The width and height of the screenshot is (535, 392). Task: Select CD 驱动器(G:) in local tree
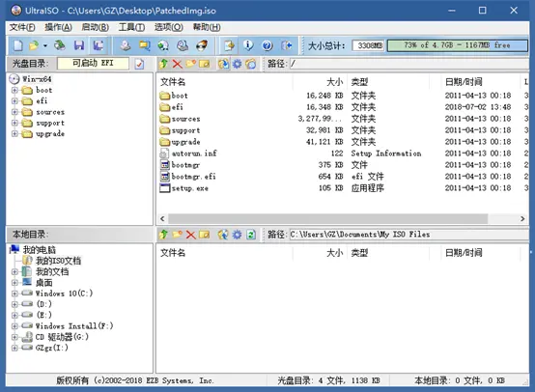coord(62,337)
